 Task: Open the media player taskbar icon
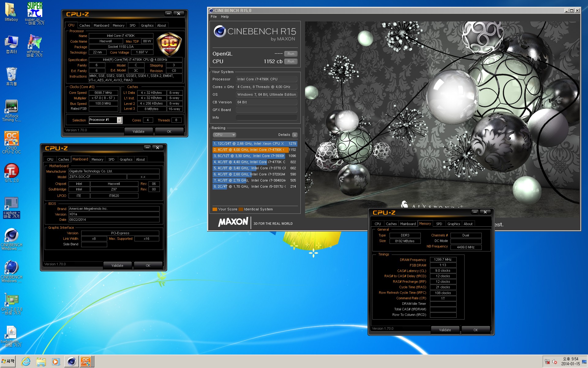coord(56,362)
